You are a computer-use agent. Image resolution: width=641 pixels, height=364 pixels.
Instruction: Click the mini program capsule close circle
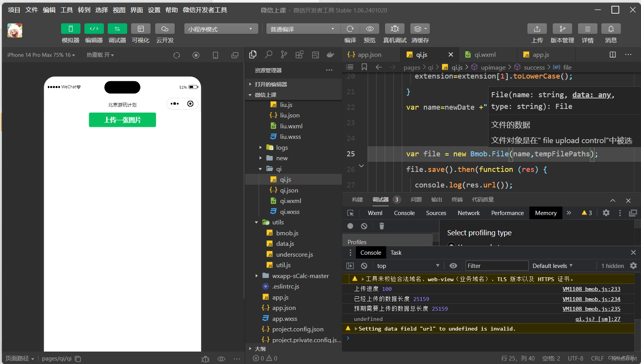click(x=190, y=104)
